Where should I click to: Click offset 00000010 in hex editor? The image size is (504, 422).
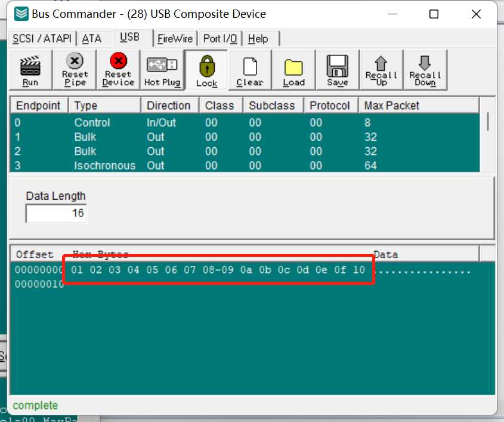click(39, 284)
